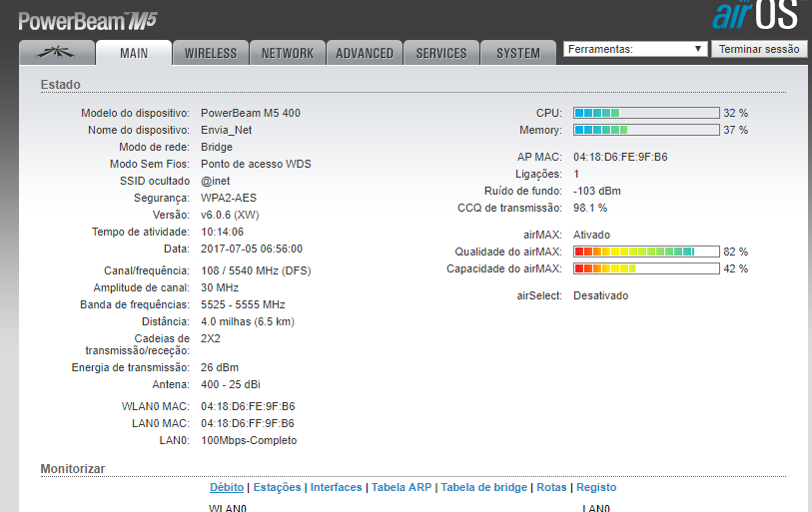The image size is (812, 512).
Task: Click the frequency band 5525 - 5555 MHz
Action: [x=243, y=305]
